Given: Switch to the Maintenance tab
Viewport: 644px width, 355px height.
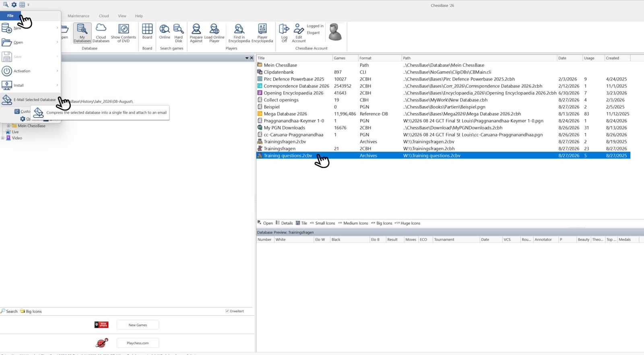Looking at the screenshot, I should (x=78, y=16).
